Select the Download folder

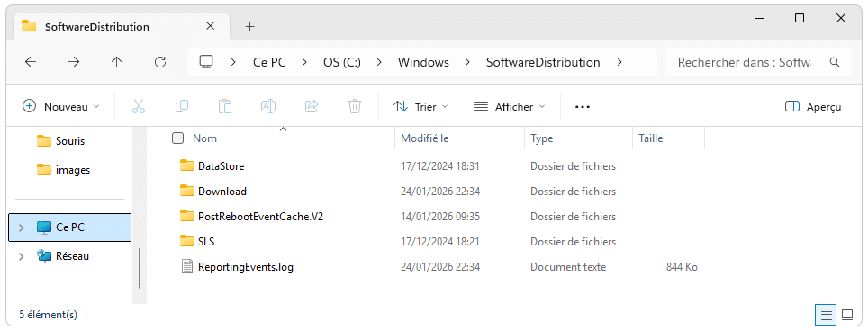tap(222, 192)
